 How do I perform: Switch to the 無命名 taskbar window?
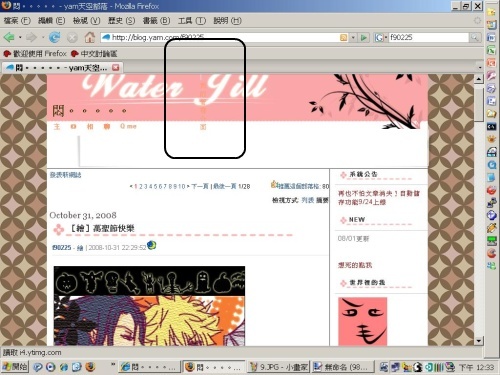click(343, 367)
